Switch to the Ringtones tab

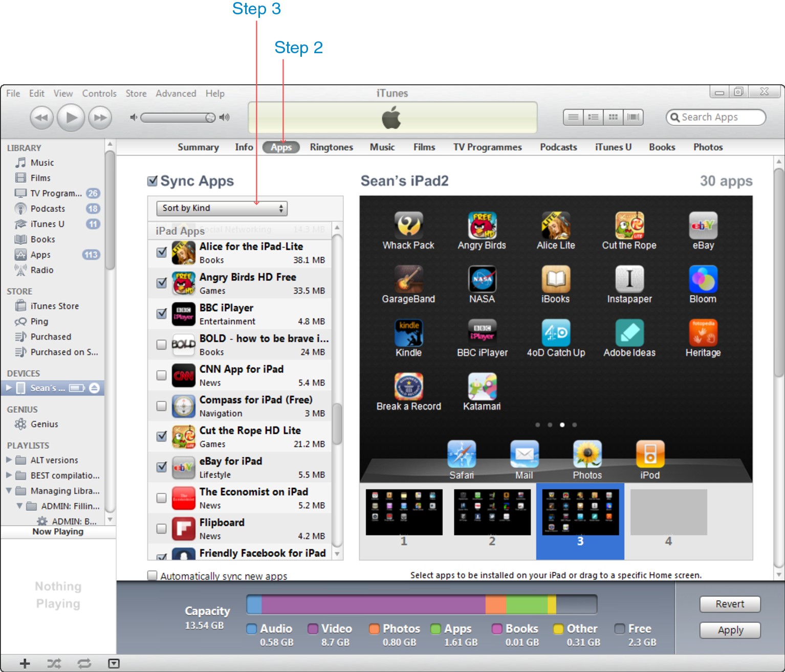(x=332, y=147)
